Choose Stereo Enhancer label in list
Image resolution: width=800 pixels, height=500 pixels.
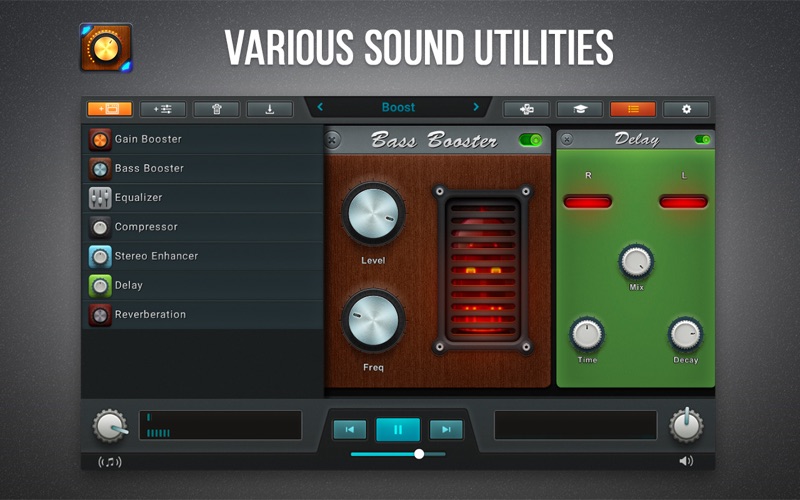point(156,256)
